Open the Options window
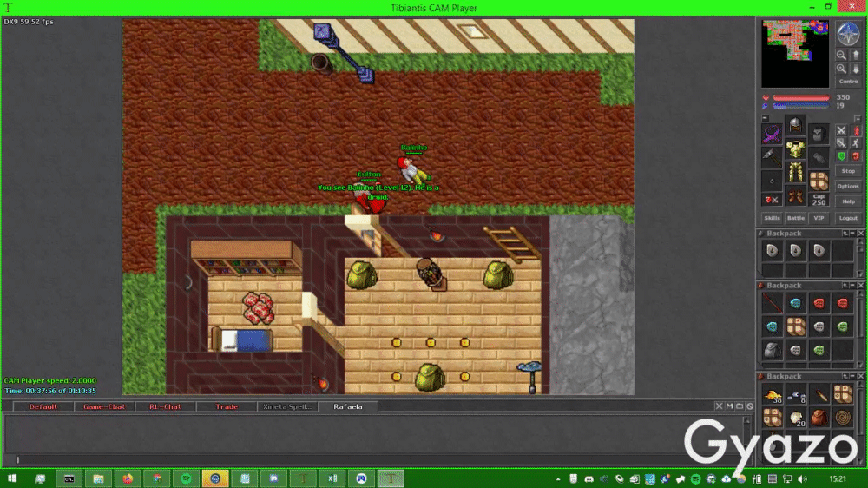Image resolution: width=868 pixels, height=488 pixels. (848, 187)
